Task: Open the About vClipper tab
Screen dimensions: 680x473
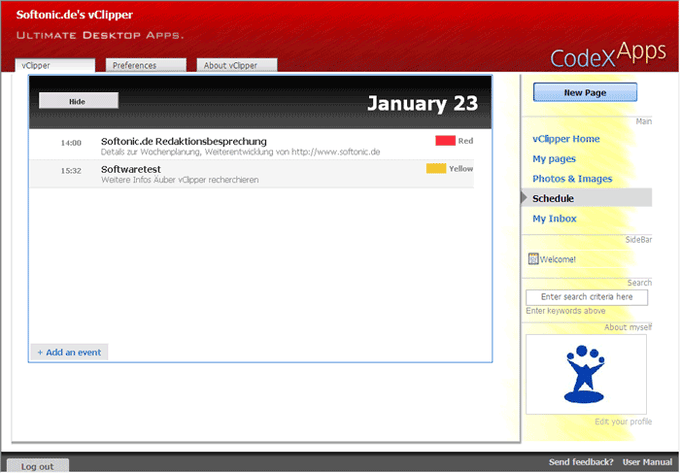Action: coord(237,65)
